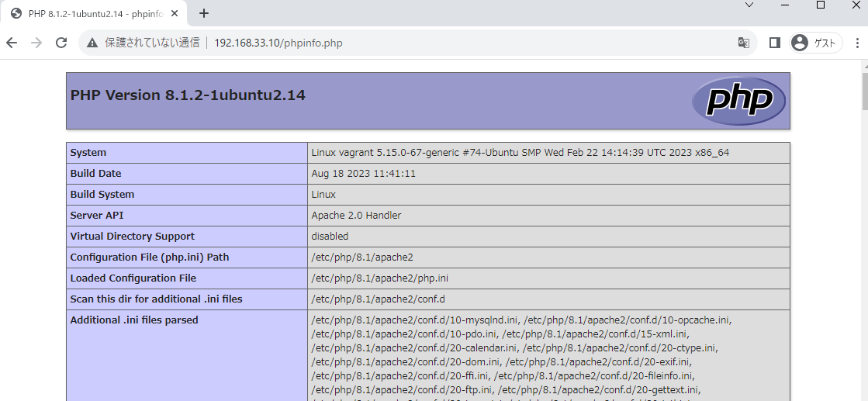Select the PHP 8.1.2-1ubuntu2.14 phpinfo tab

point(94,13)
